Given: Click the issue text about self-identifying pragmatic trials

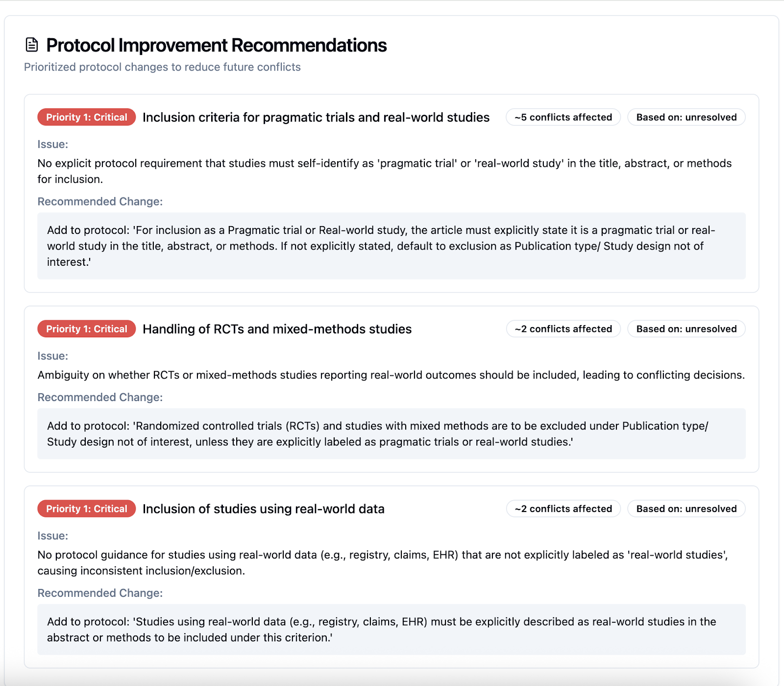Looking at the screenshot, I should (384, 171).
